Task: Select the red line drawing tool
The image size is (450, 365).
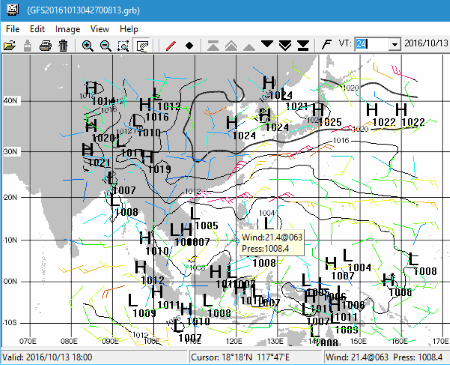Action: (x=171, y=45)
